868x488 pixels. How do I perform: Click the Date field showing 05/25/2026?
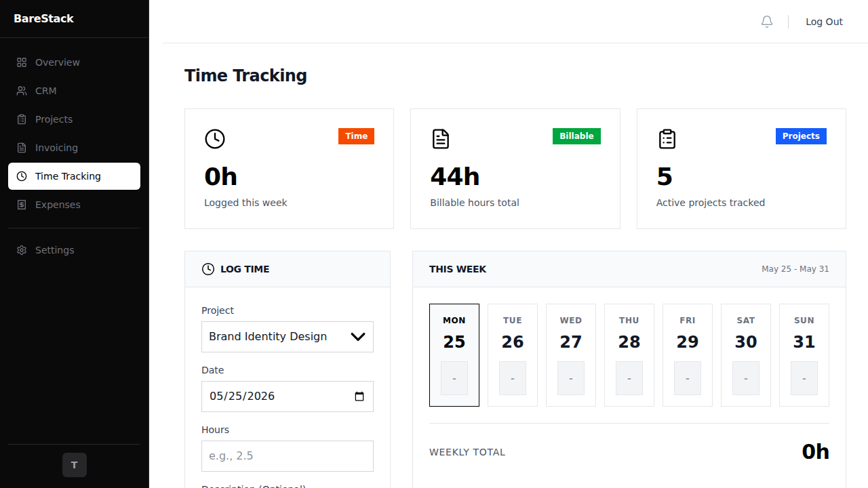(x=288, y=396)
